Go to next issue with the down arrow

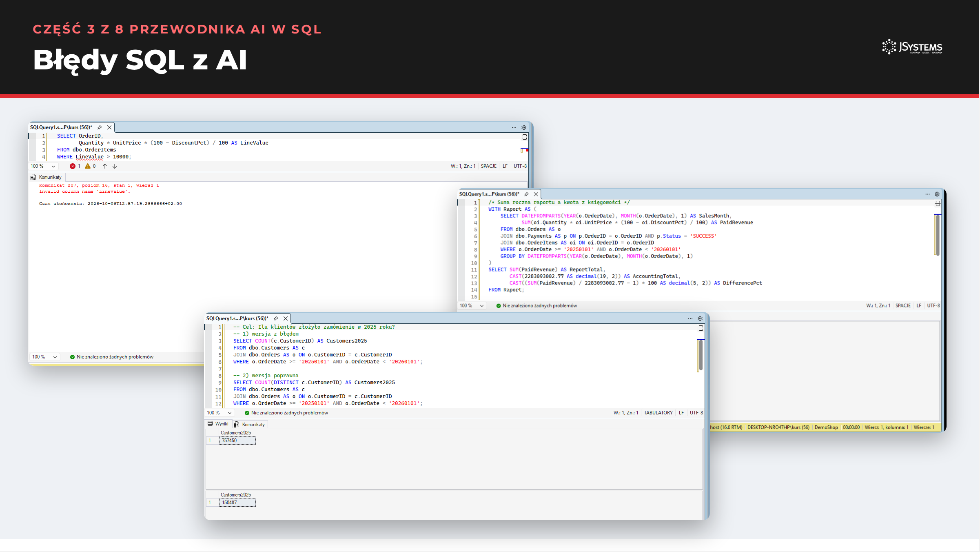click(x=115, y=166)
